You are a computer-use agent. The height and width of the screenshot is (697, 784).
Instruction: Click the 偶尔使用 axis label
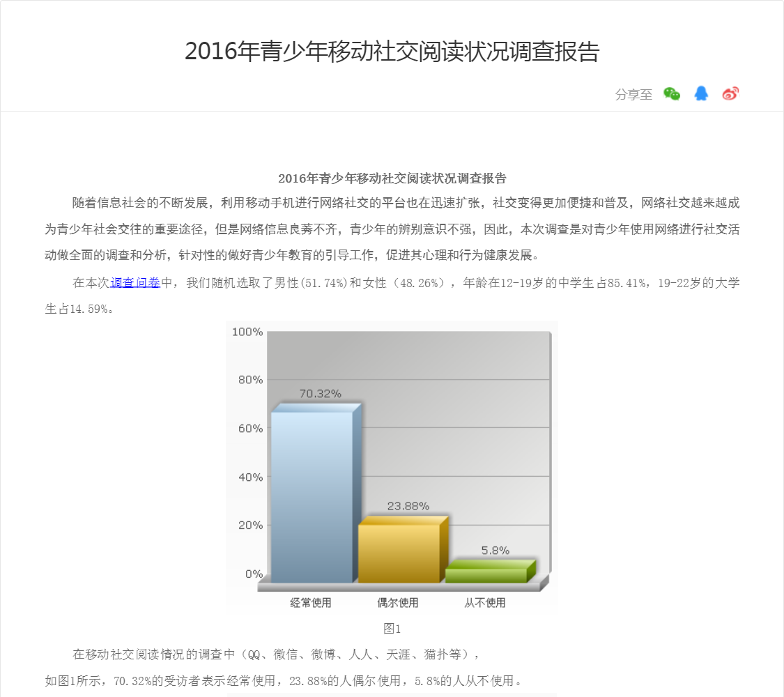[x=397, y=602]
